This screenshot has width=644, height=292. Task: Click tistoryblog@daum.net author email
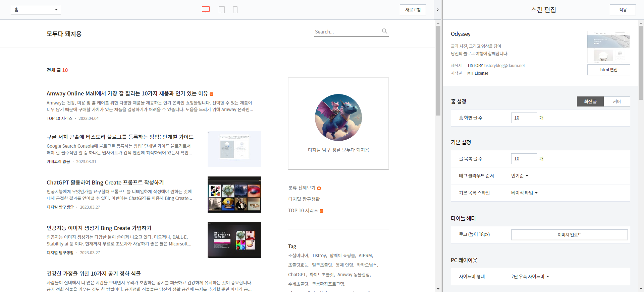(504, 66)
